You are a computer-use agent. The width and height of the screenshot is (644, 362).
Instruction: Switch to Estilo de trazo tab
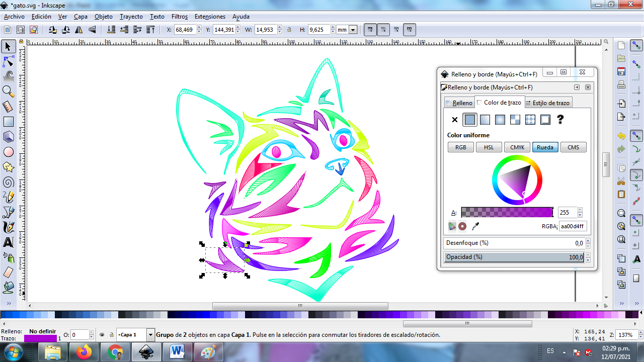coord(547,103)
